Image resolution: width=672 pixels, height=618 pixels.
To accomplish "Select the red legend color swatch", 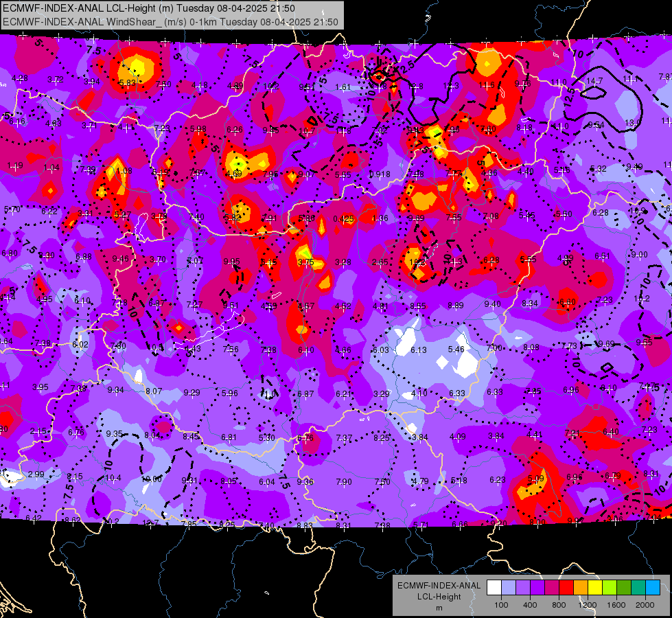I will tap(566, 588).
